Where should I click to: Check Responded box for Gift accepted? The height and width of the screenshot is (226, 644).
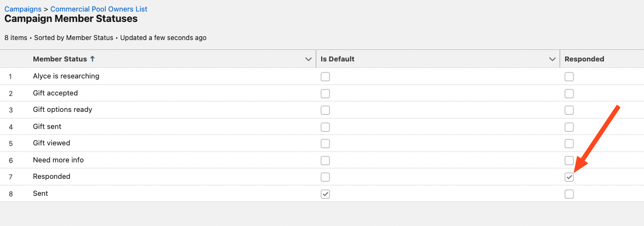coord(569,94)
